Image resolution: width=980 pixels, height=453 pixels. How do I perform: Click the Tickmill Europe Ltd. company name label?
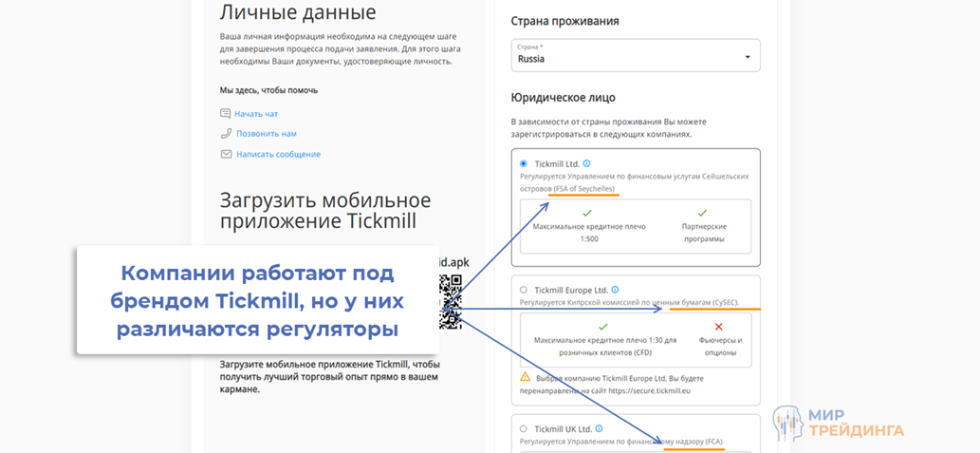click(571, 291)
